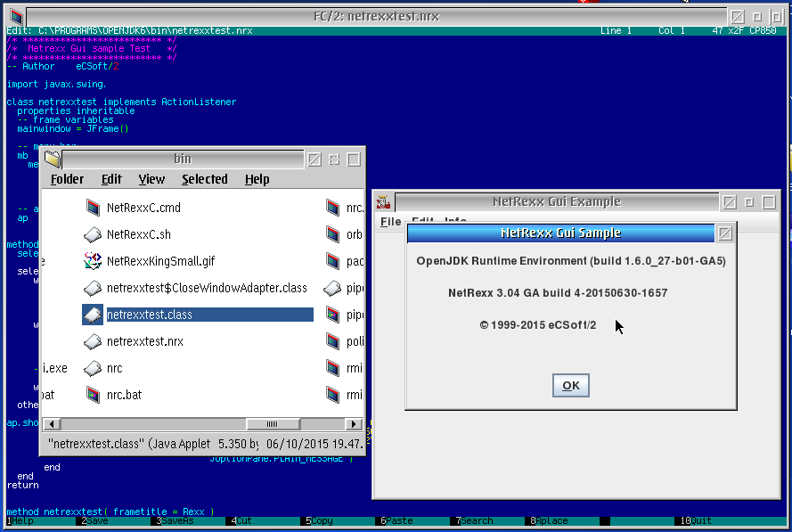Screen dimensions: 792x532
Task: Select the NetRexxKingSmall.gif image icon
Action: (x=93, y=261)
